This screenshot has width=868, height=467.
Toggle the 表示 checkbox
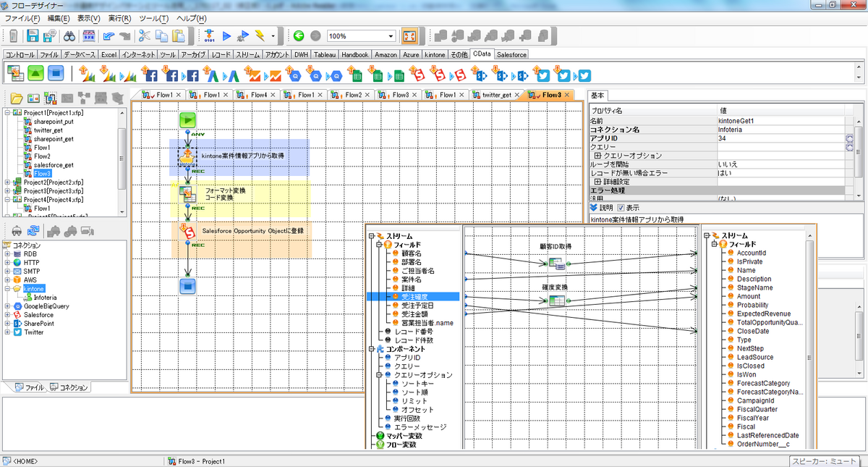click(x=621, y=208)
